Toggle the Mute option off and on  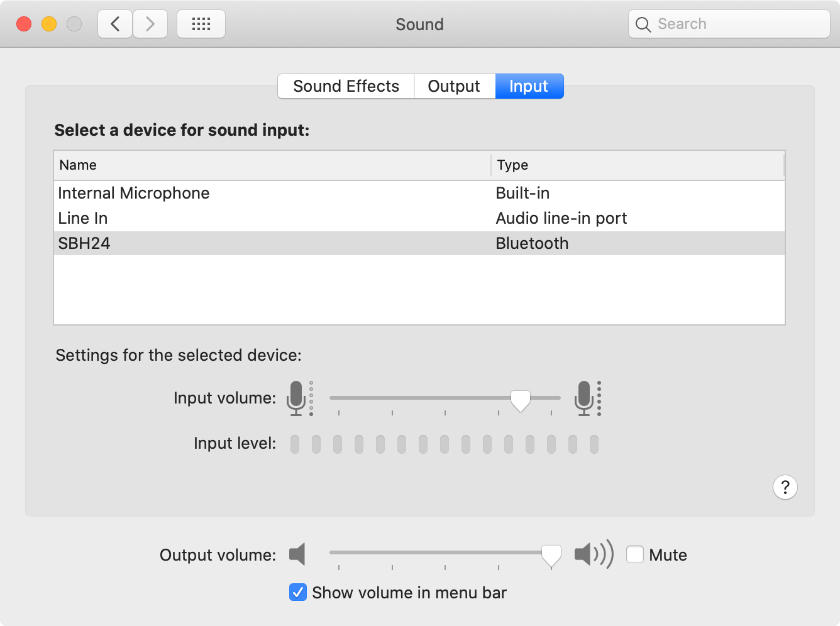(x=635, y=554)
